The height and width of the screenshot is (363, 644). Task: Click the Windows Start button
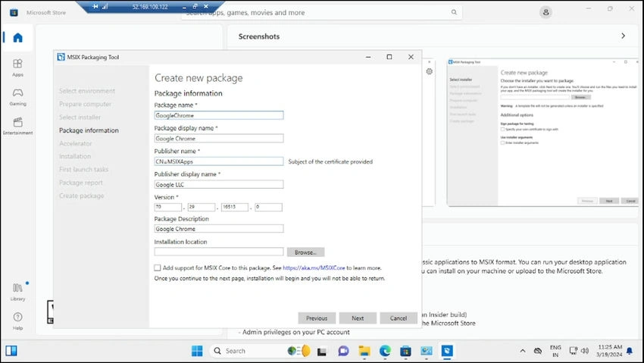pyautogui.click(x=197, y=351)
